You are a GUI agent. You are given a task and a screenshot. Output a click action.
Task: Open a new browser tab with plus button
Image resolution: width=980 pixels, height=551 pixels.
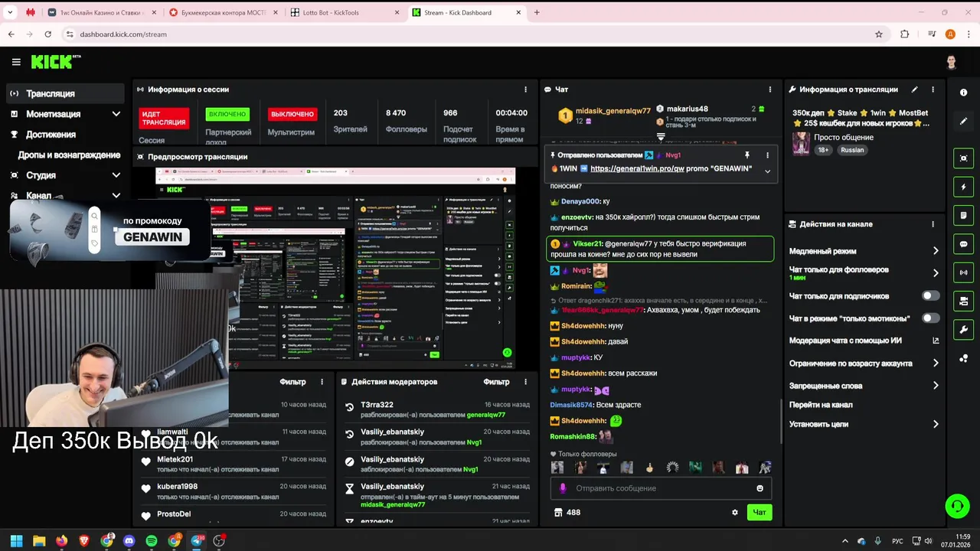pyautogui.click(x=537, y=12)
